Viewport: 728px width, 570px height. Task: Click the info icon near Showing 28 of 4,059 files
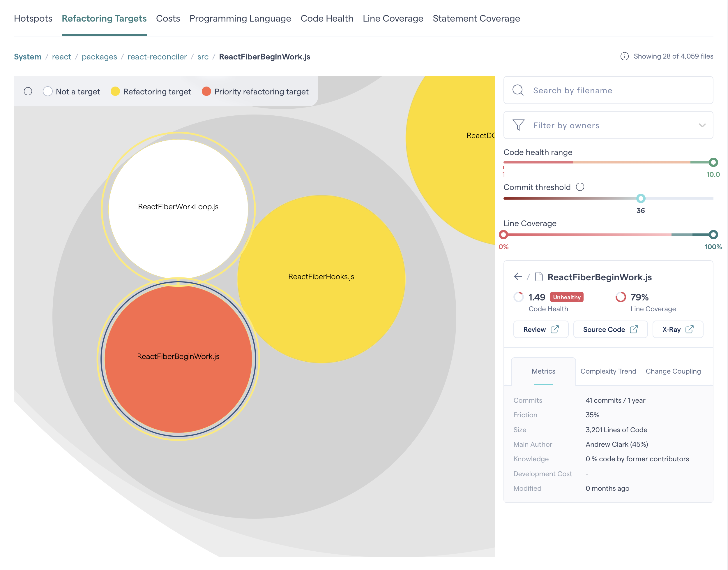(x=624, y=56)
